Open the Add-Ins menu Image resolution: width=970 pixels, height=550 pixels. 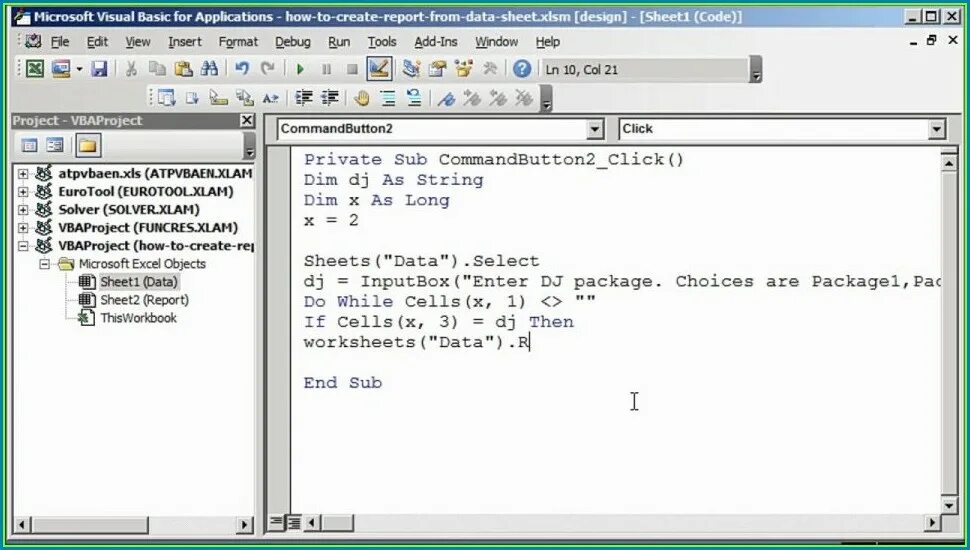coord(436,41)
